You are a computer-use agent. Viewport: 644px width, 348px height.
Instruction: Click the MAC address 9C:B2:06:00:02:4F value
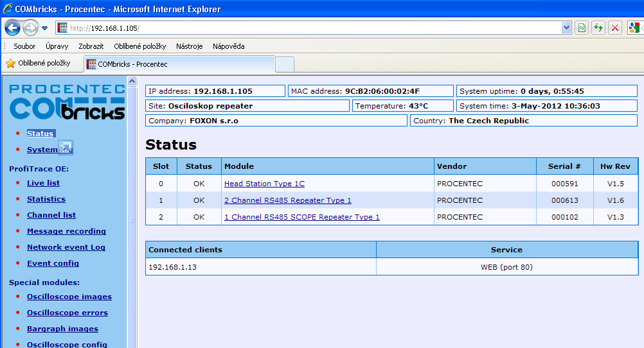click(x=382, y=91)
